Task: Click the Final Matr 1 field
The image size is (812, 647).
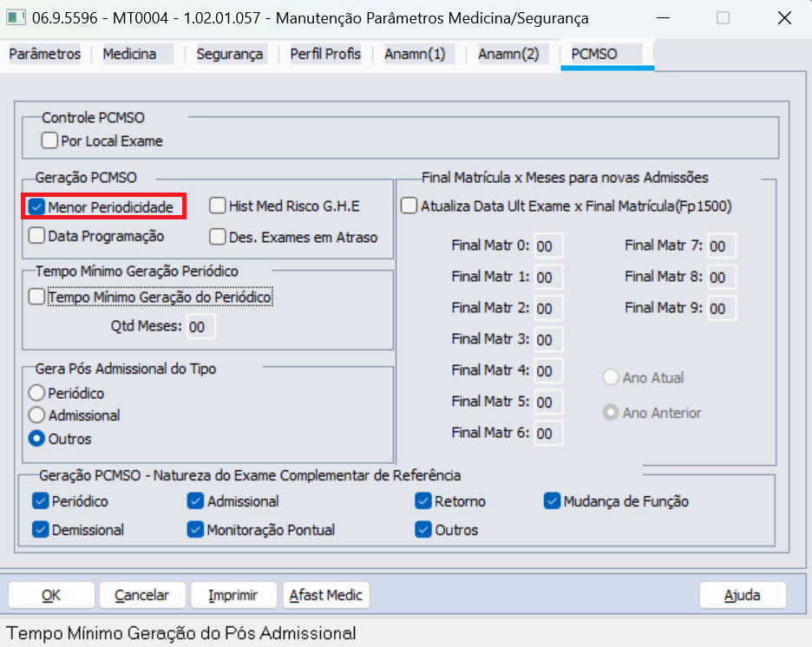Action: tap(548, 277)
